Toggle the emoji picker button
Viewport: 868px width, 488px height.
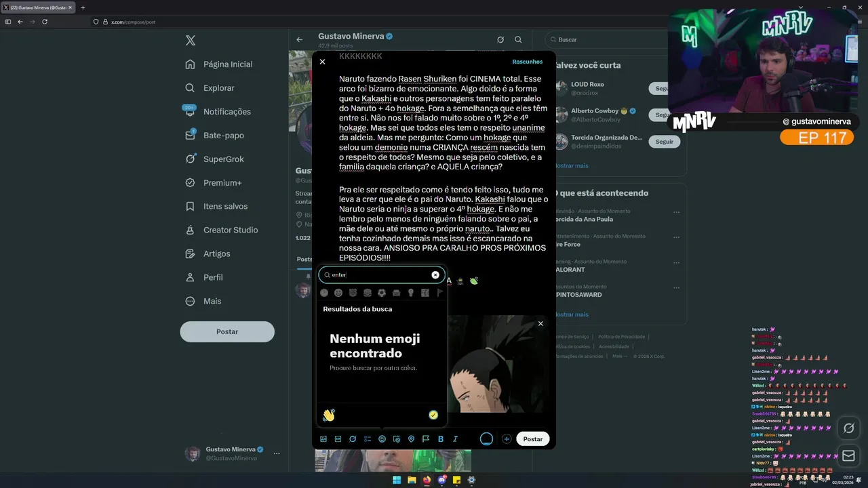[382, 439]
